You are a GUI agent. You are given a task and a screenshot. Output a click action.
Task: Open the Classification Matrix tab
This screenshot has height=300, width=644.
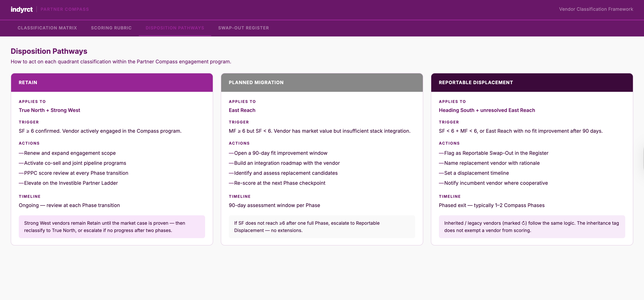pos(47,28)
